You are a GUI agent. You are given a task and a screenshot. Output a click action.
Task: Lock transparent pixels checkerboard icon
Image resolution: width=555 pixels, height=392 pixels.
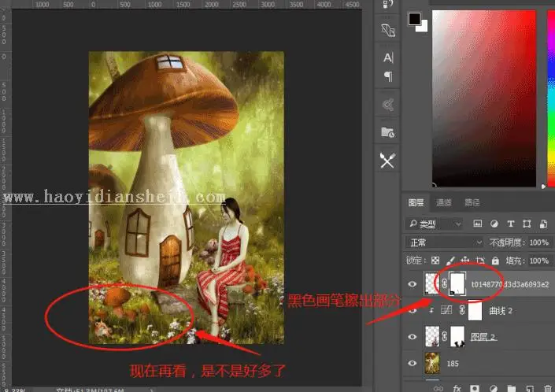pos(435,261)
